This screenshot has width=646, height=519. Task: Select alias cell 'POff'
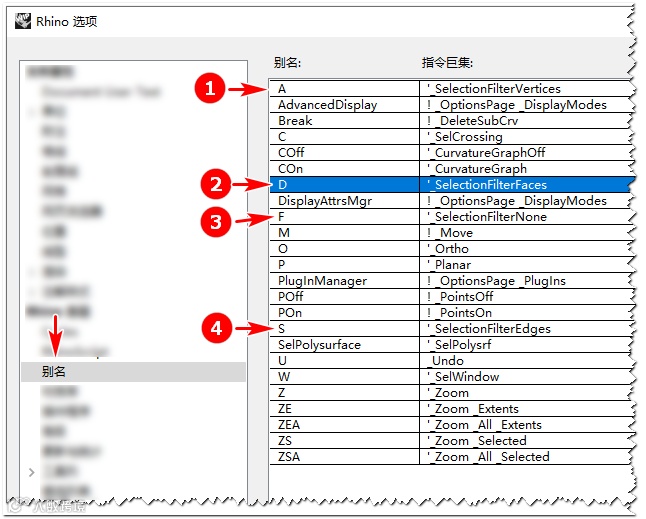[x=344, y=297]
